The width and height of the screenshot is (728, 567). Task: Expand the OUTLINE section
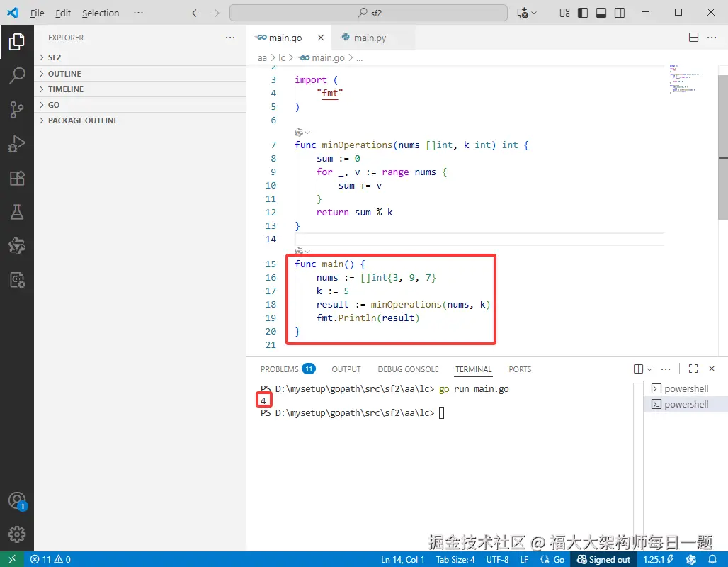pos(140,74)
